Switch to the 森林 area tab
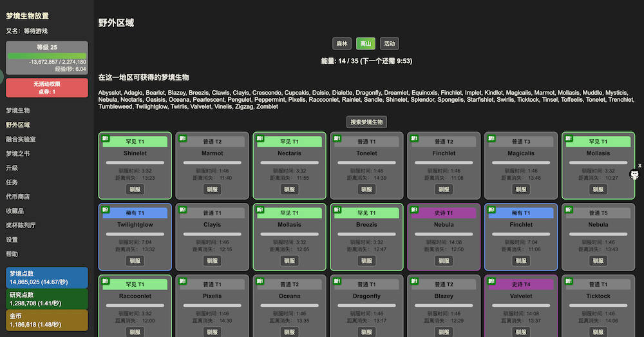Screen dimensions: 644x337 (341, 44)
